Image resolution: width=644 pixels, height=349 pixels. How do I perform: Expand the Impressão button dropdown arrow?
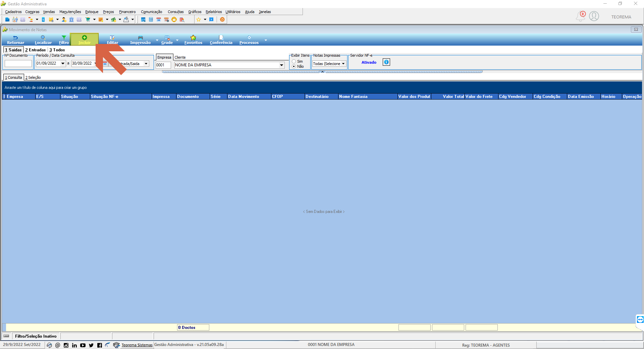click(x=157, y=40)
